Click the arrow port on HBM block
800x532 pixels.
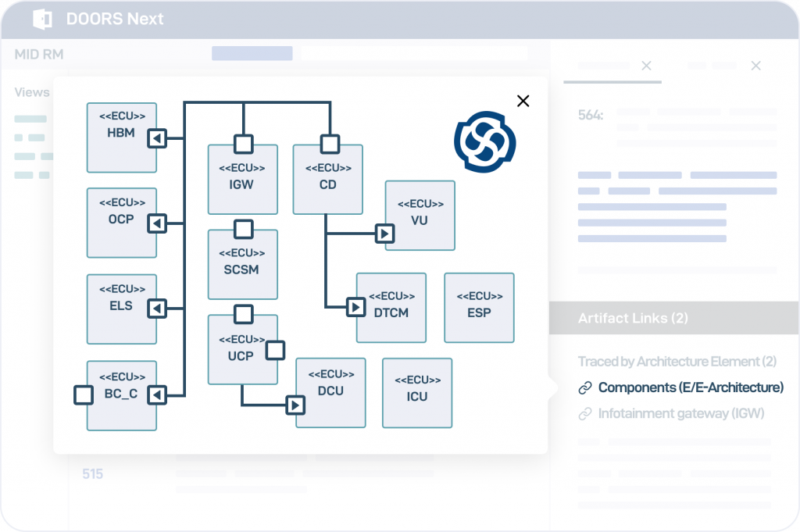[158, 138]
